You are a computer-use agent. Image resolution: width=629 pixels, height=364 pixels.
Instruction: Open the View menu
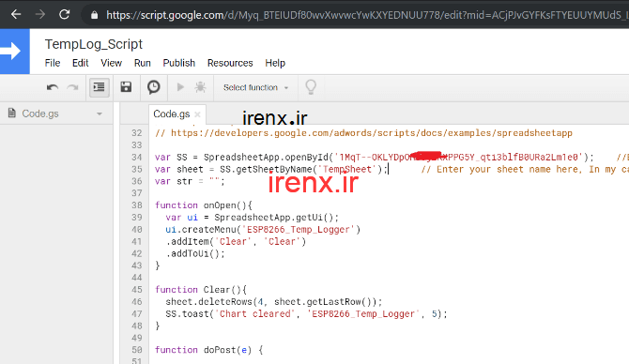(x=111, y=63)
